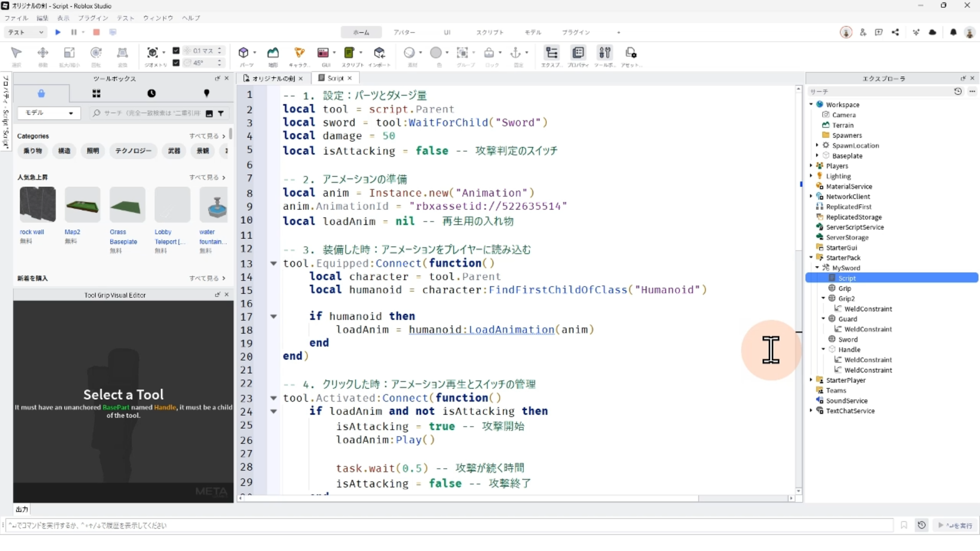Toggle the move snapping checkbox

pyautogui.click(x=176, y=51)
